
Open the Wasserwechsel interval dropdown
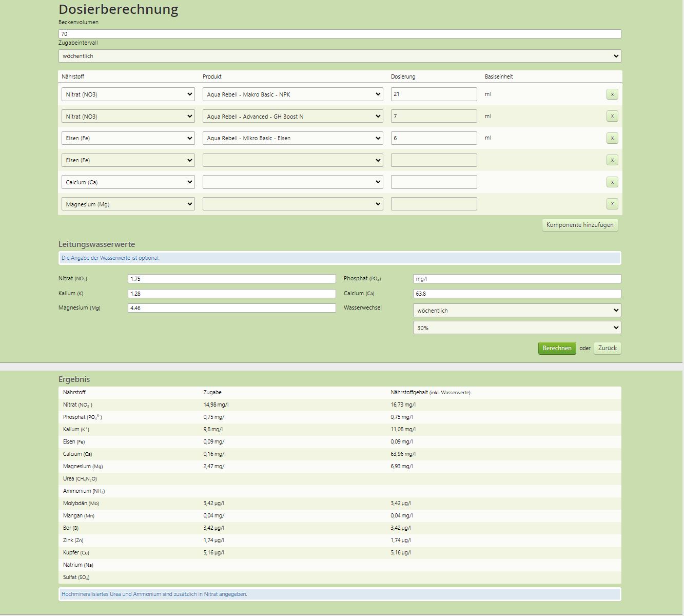click(516, 311)
